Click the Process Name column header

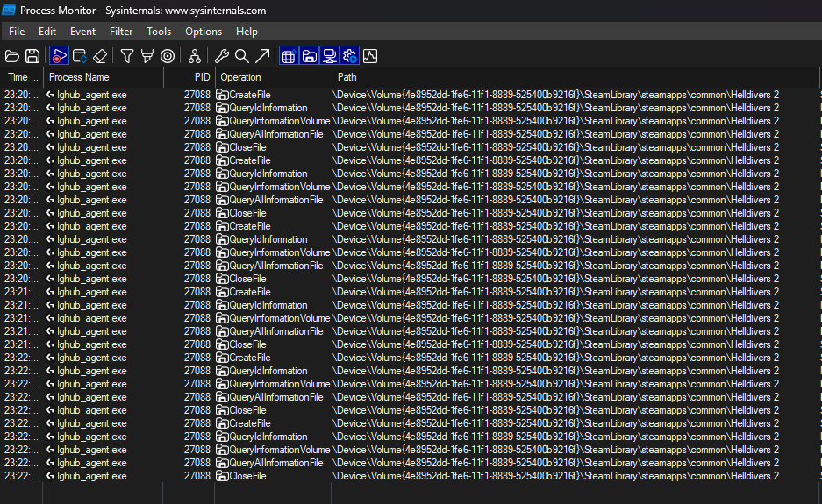coord(79,77)
